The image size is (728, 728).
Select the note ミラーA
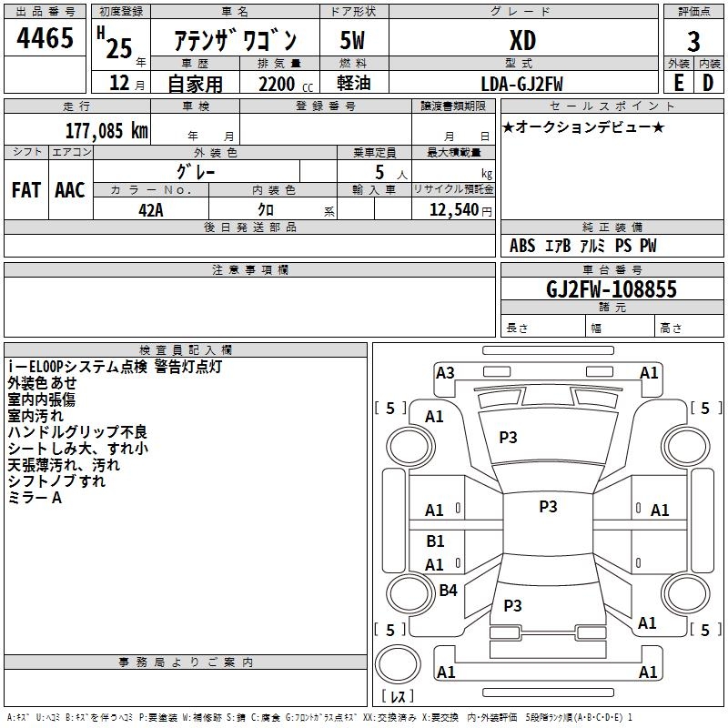pos(35,498)
